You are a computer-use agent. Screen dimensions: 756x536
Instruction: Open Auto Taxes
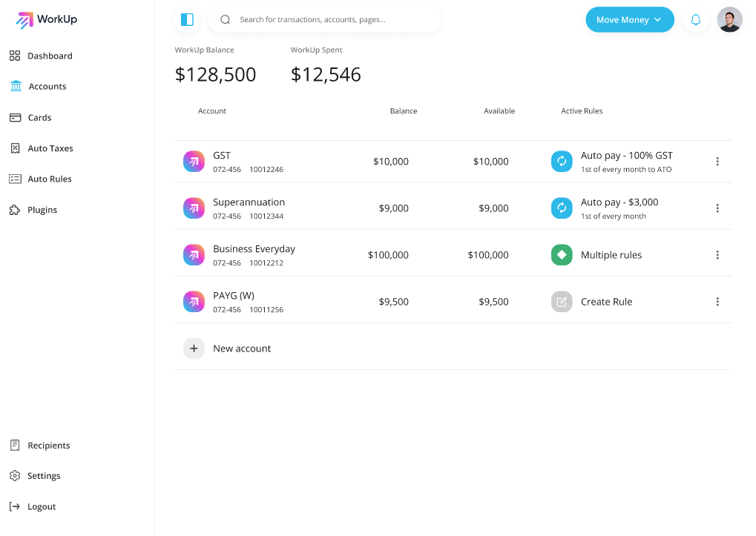pos(50,148)
